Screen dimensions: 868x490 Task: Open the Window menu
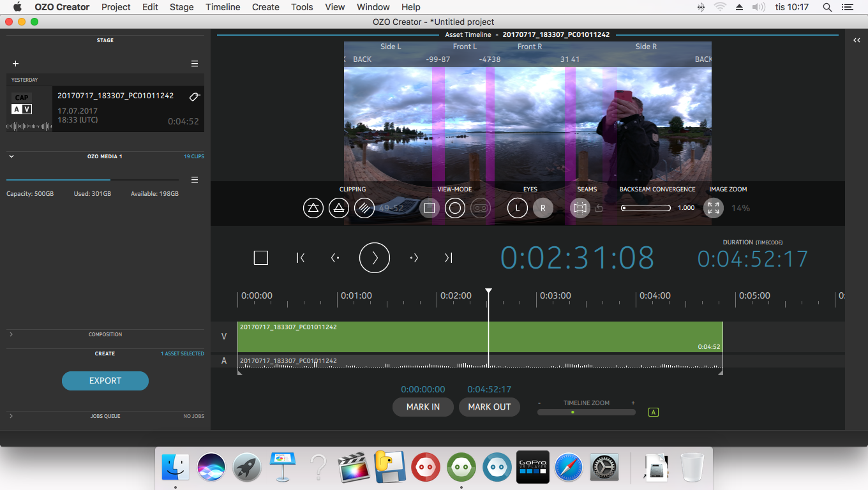[x=373, y=7]
